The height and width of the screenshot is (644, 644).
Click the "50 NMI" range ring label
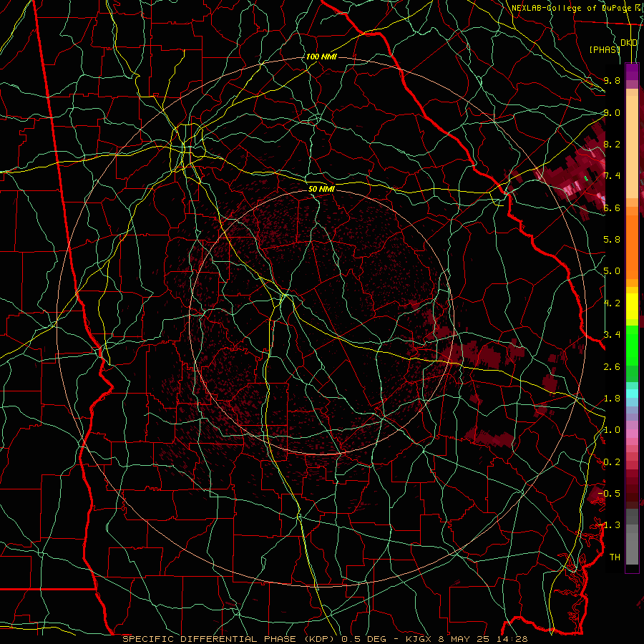click(321, 189)
